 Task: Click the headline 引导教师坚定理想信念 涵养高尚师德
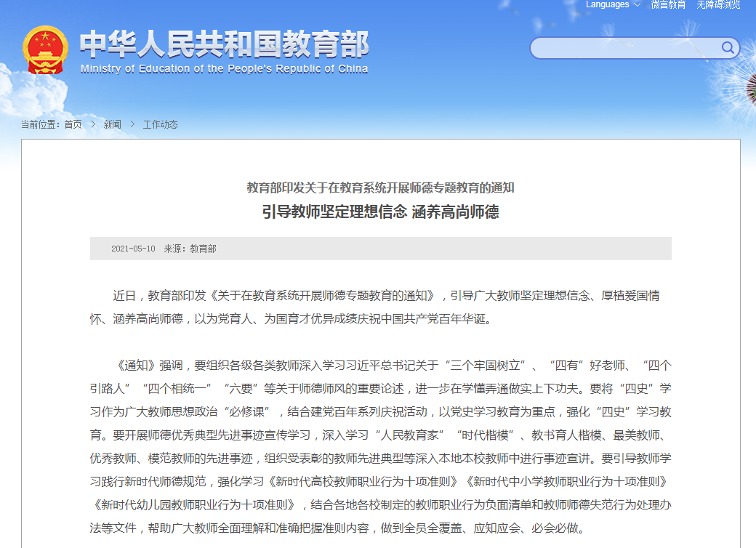pos(380,211)
